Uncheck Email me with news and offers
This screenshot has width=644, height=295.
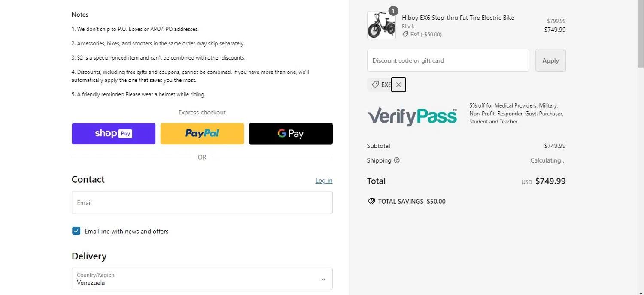point(76,231)
